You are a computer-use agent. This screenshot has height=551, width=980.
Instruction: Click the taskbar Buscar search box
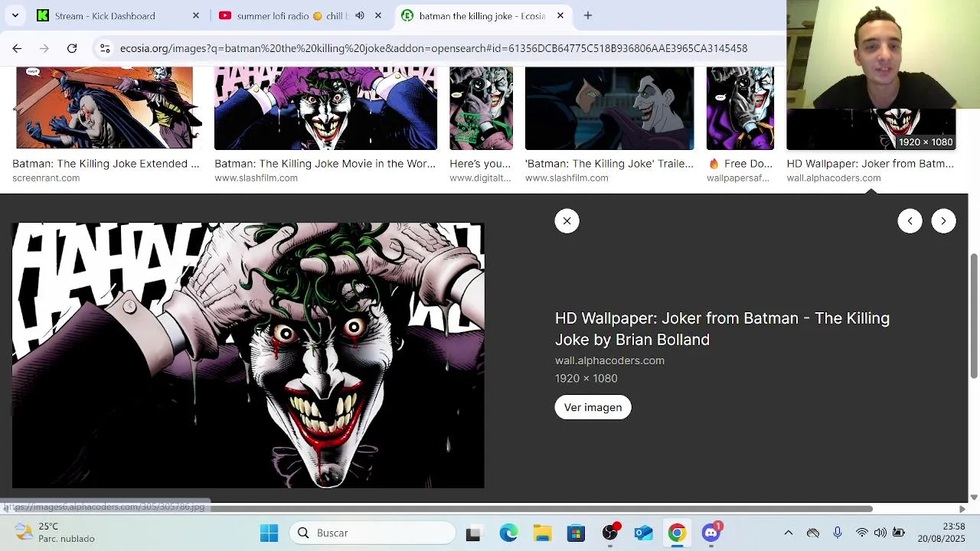pos(372,533)
